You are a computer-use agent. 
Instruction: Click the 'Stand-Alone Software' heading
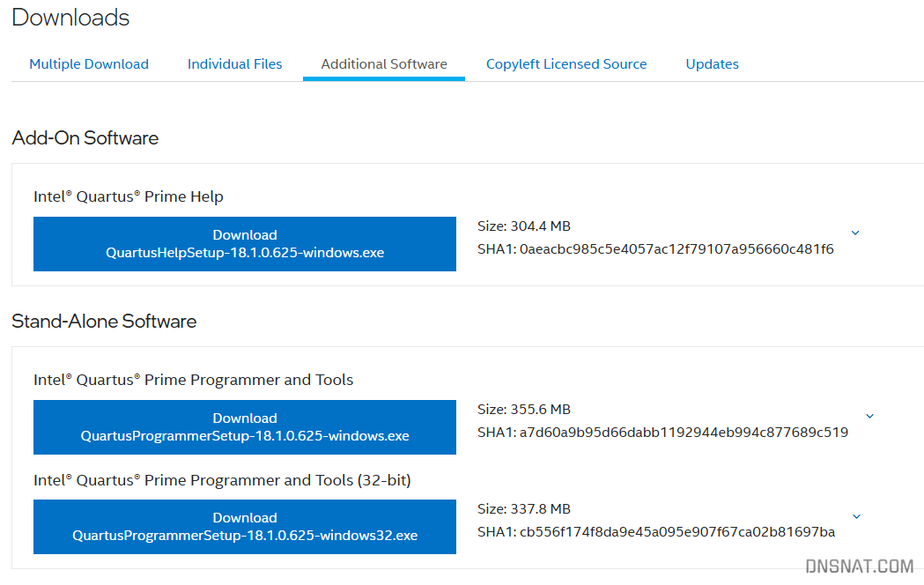(104, 321)
